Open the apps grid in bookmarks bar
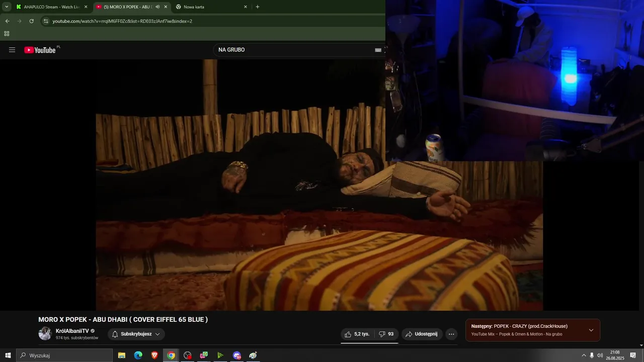 coord(7,34)
